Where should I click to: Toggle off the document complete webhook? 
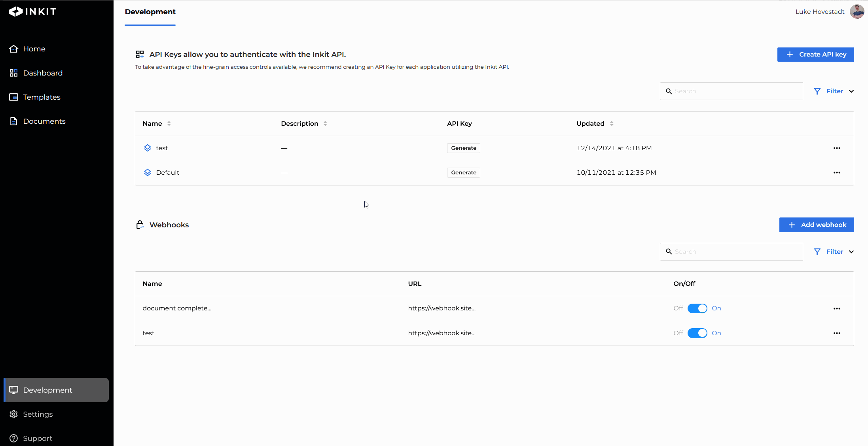pyautogui.click(x=697, y=308)
